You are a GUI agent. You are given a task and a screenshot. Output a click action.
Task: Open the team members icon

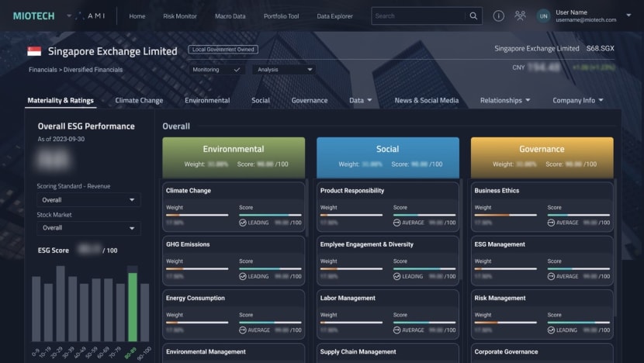(520, 16)
